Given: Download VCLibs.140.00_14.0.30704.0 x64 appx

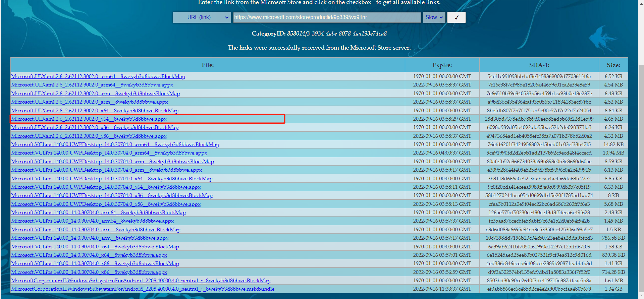Looking at the screenshot, I should pyautogui.click(x=89, y=255).
